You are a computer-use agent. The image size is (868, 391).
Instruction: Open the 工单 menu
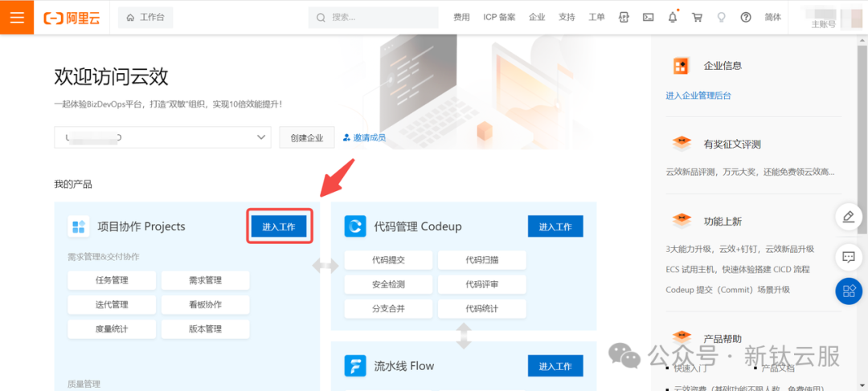coord(596,17)
